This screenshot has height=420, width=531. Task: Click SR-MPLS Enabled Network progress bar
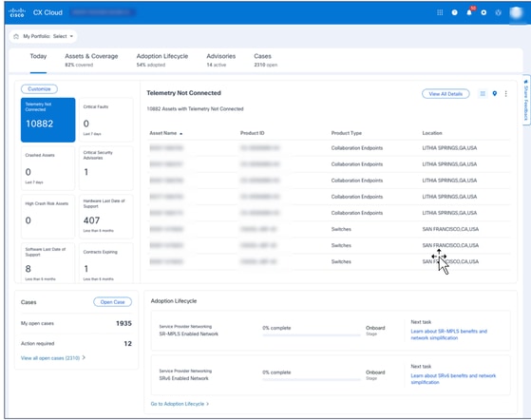[312, 335]
